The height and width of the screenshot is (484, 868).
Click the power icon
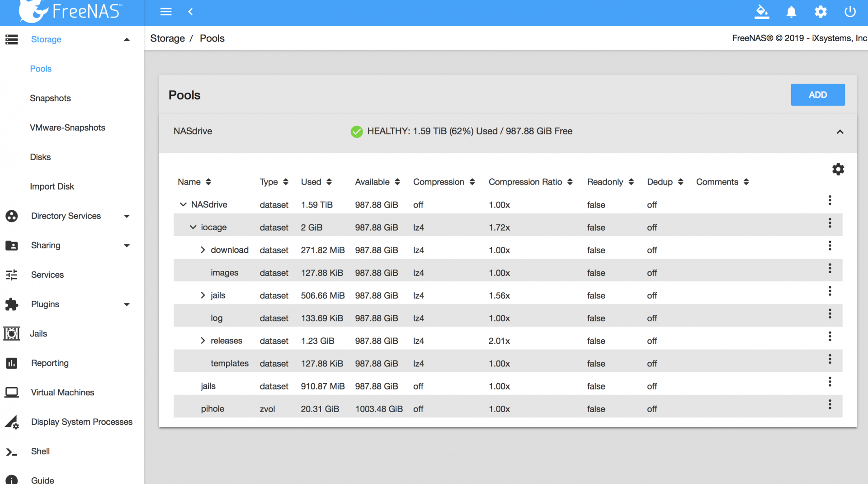tap(850, 12)
